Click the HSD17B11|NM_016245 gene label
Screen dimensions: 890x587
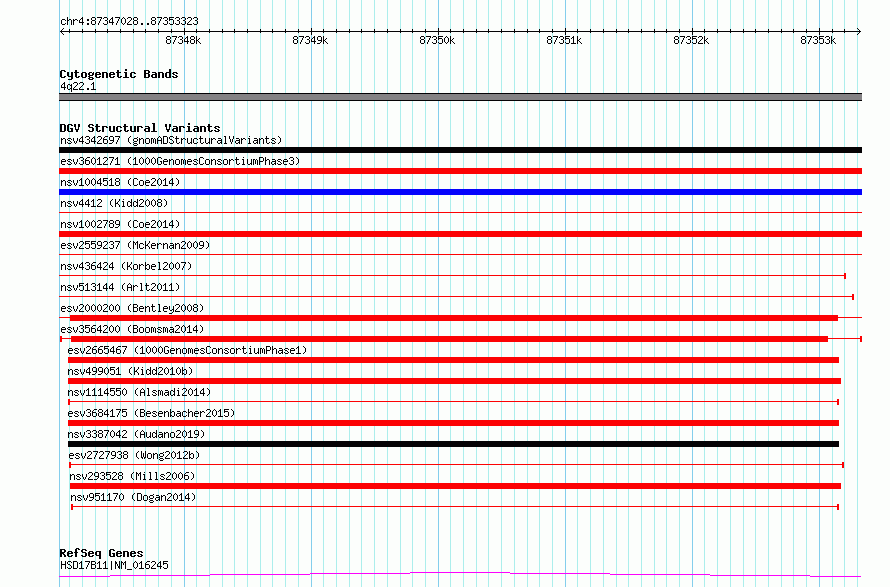pyautogui.click(x=114, y=565)
